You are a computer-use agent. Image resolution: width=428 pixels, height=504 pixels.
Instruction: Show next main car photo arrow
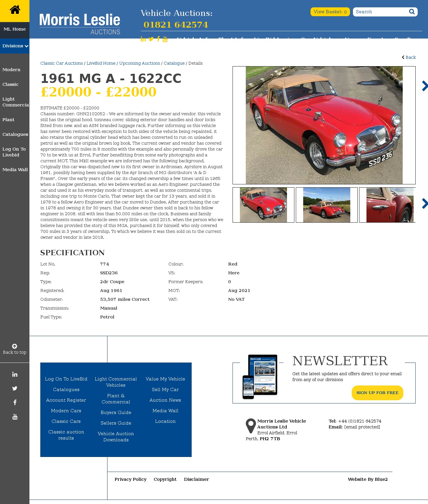pos(424,86)
